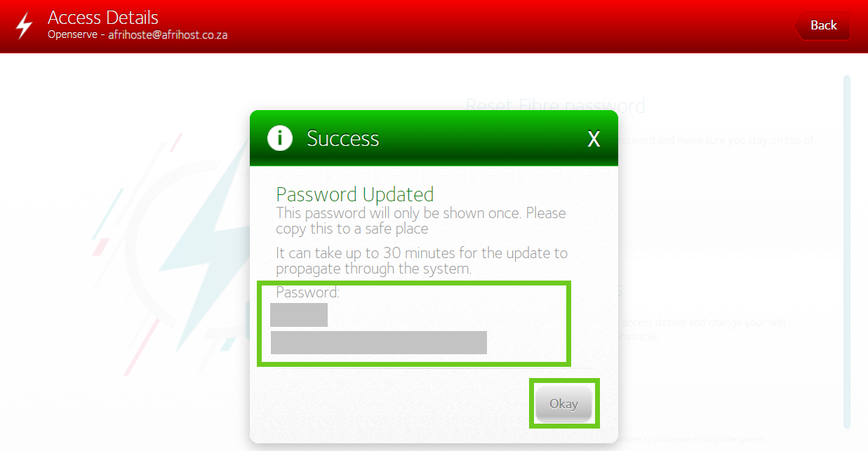Image resolution: width=868 pixels, height=451 pixels.
Task: Click the dimmed 'change your wifi' background text
Action: click(x=702, y=323)
